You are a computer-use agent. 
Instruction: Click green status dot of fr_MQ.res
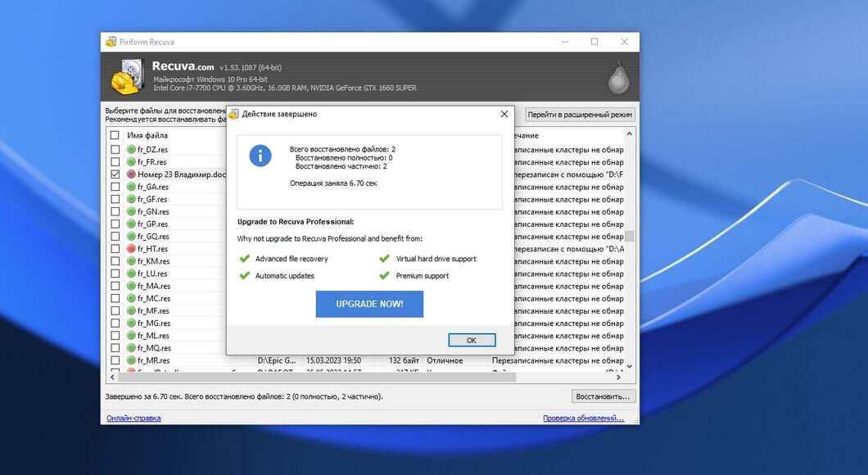point(131,348)
